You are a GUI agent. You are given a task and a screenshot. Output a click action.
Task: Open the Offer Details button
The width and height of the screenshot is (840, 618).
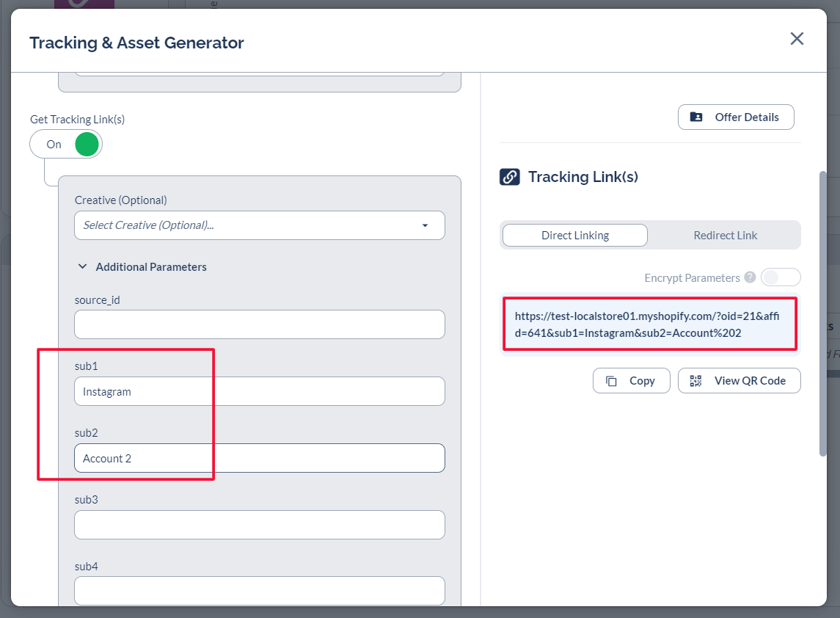tap(736, 117)
